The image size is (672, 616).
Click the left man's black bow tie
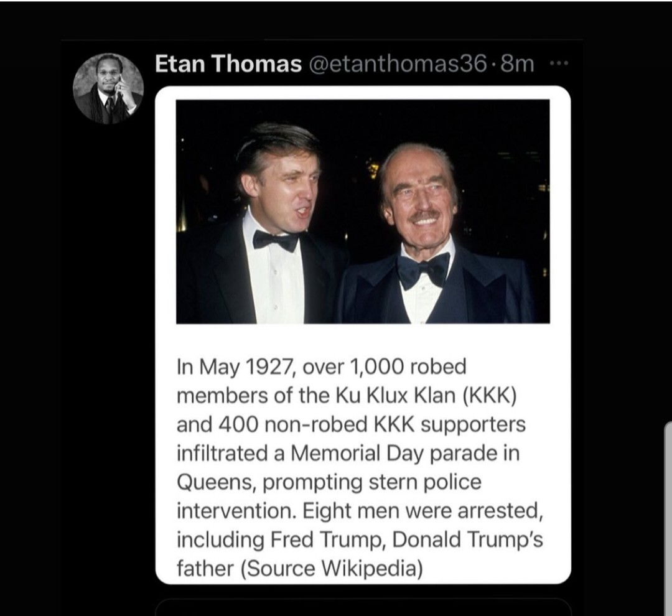point(276,241)
